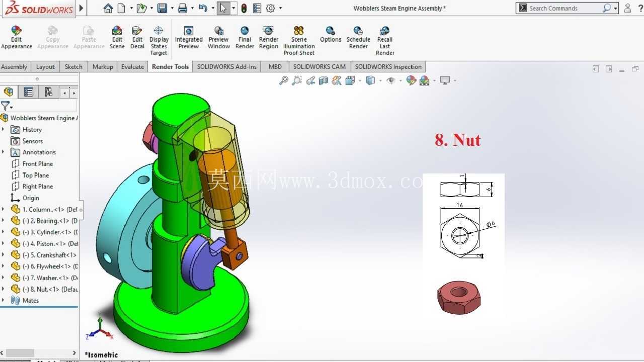Click Previous View icon
Image resolution: width=644 pixels, height=362 pixels.
[x=310, y=80]
